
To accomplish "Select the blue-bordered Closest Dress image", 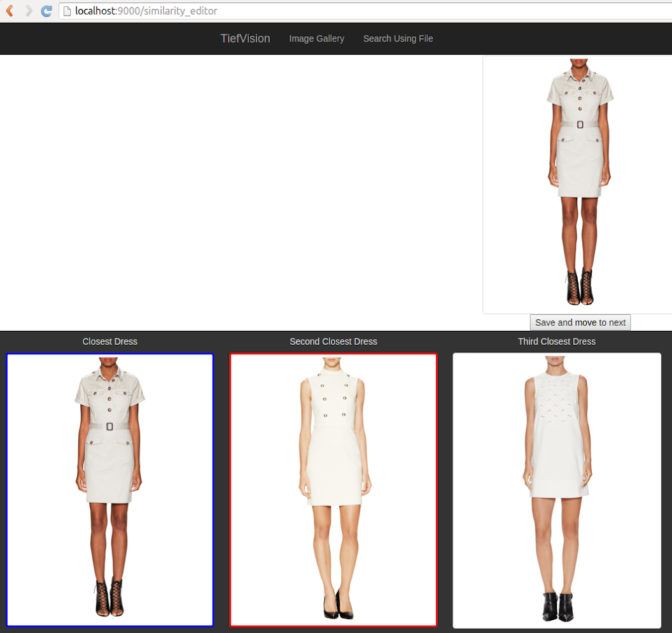I will pyautogui.click(x=109, y=490).
